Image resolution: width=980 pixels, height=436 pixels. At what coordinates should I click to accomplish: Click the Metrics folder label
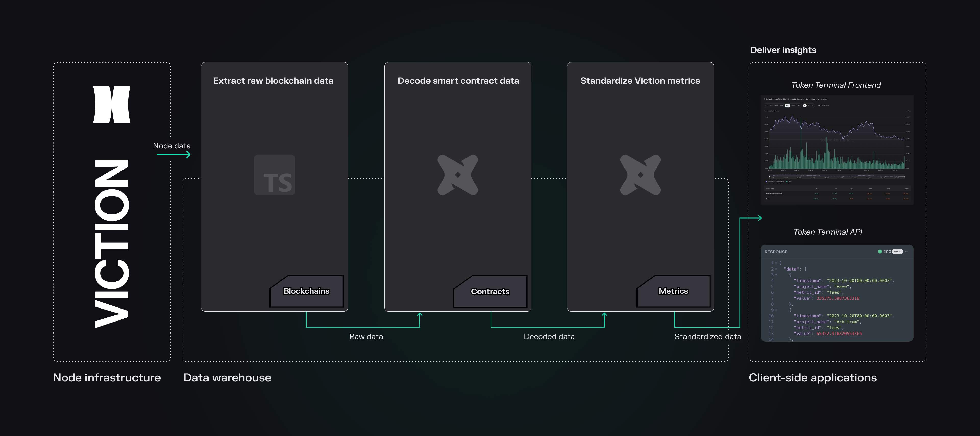coord(673,291)
